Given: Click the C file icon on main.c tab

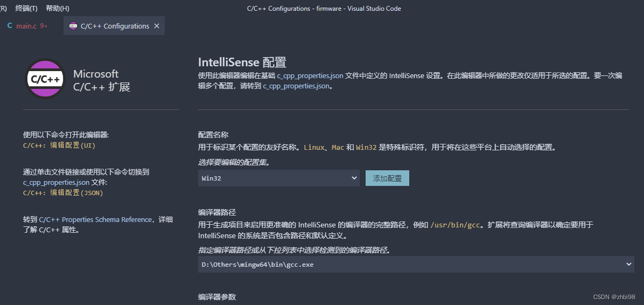Looking at the screenshot, I should pyautogui.click(x=10, y=26).
